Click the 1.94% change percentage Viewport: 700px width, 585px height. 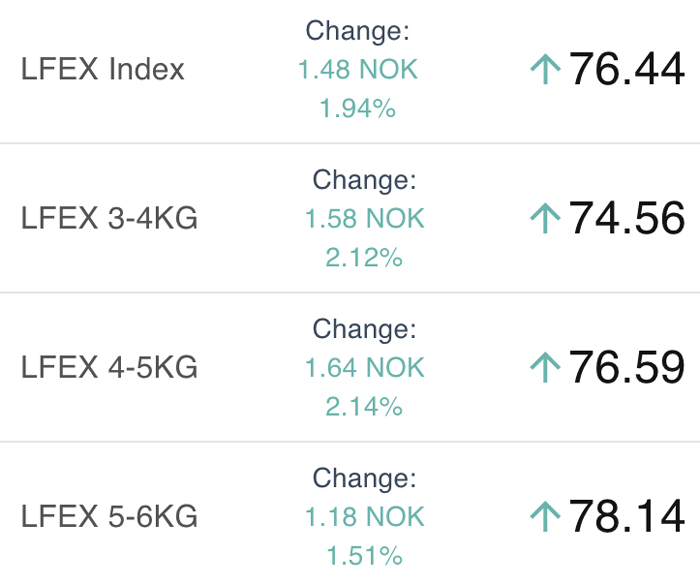(x=358, y=108)
